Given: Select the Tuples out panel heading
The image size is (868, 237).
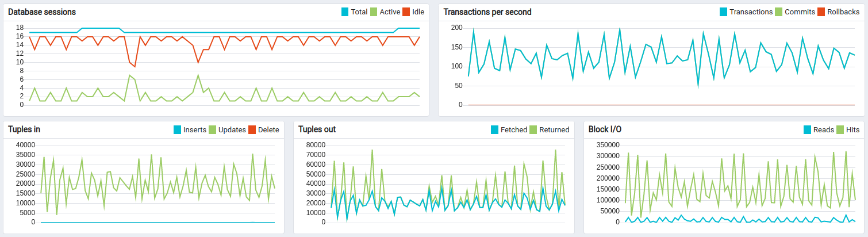Looking at the screenshot, I should click(317, 129).
